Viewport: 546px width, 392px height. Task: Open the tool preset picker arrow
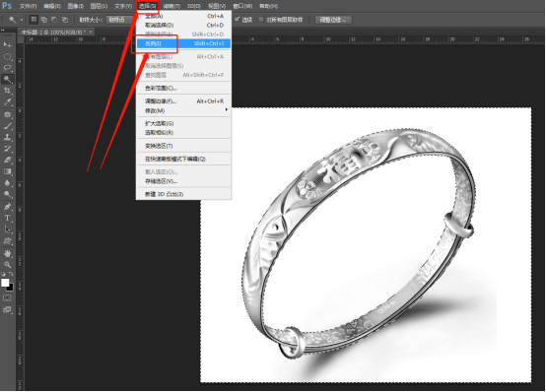tap(22, 20)
